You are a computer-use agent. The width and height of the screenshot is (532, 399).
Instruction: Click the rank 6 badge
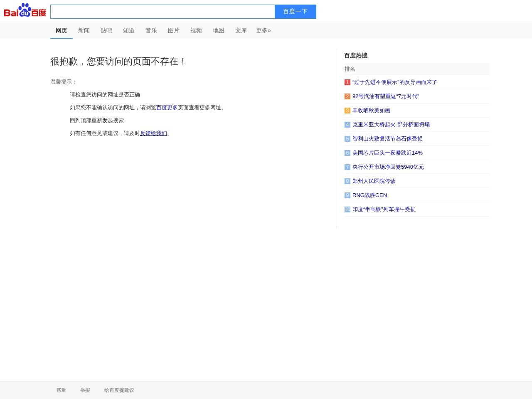pyautogui.click(x=347, y=153)
